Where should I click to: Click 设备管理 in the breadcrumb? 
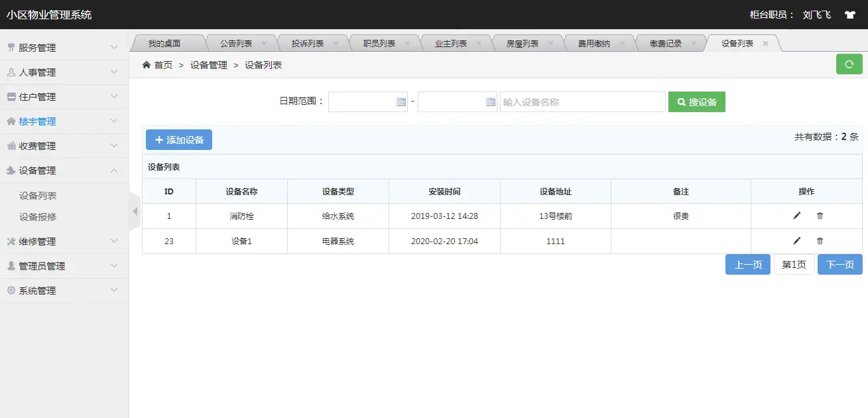(209, 65)
